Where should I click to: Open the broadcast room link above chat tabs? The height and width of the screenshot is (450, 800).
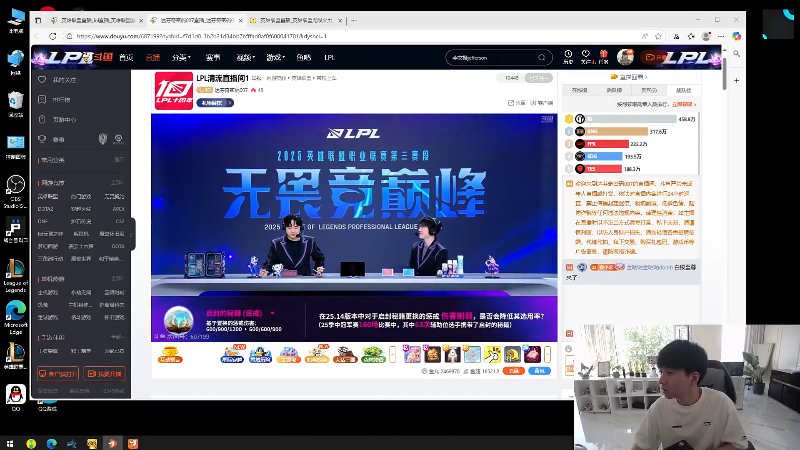tap(629, 77)
